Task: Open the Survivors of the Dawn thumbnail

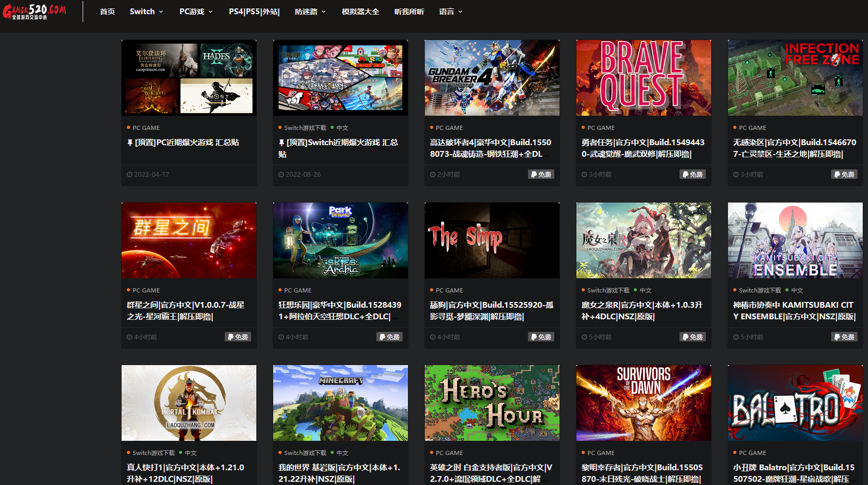Action: 644,403
